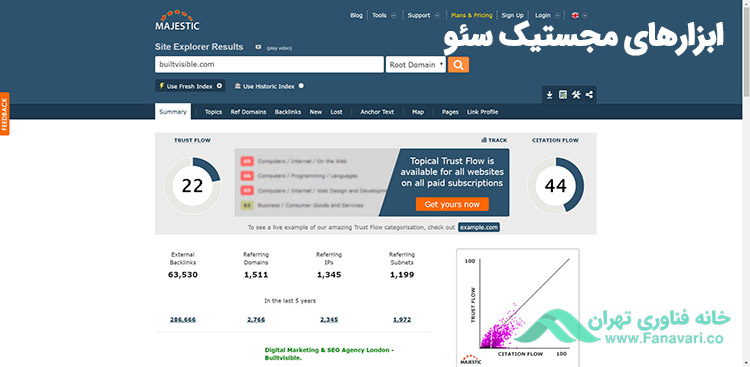Click the TRACK label
This screenshot has height=367, width=750.
(x=497, y=140)
